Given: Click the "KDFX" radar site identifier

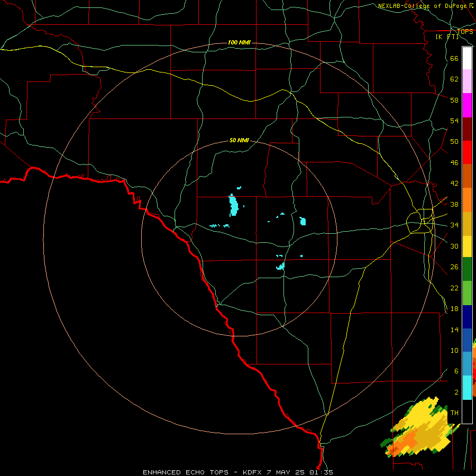Looking at the screenshot, I should pos(253,472).
